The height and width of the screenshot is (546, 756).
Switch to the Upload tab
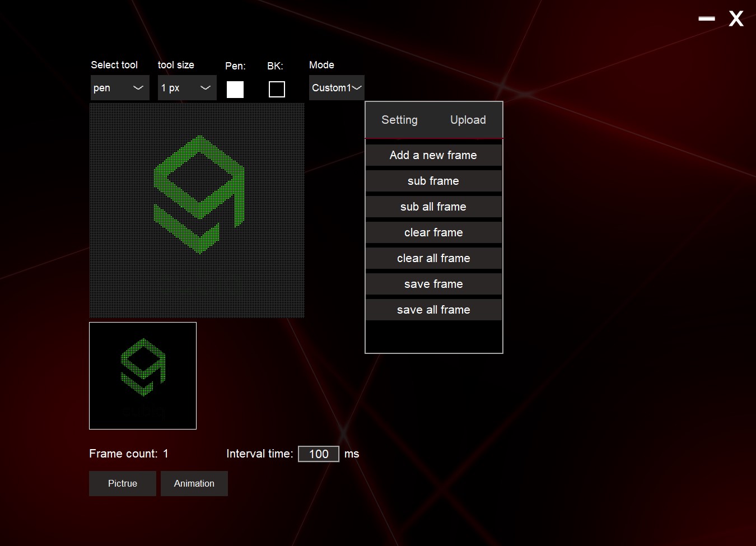(468, 120)
